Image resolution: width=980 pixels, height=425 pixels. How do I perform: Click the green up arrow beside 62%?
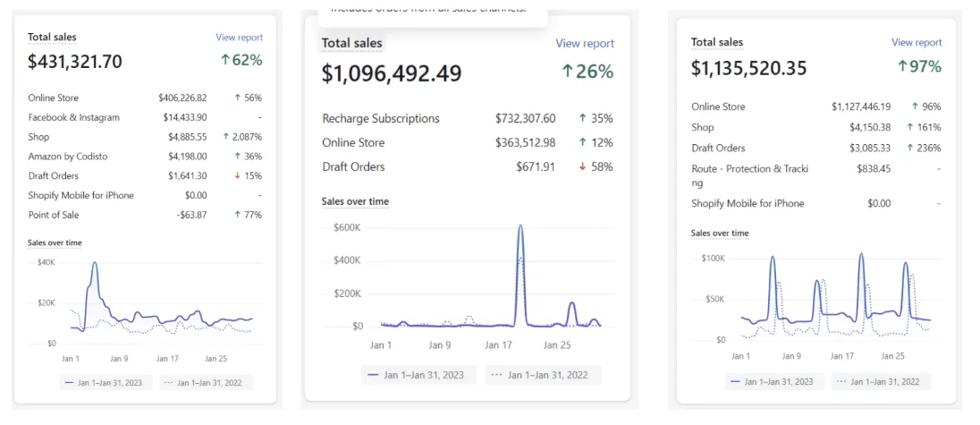click(x=226, y=62)
